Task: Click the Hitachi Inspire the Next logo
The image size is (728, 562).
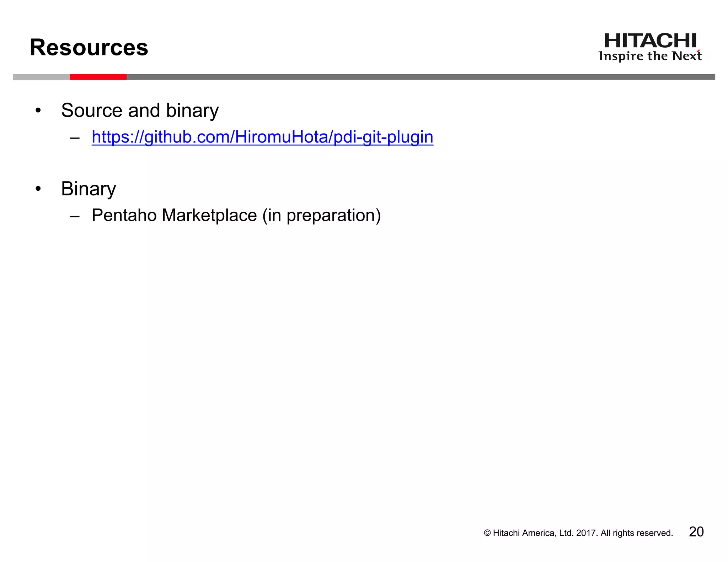Action: [x=650, y=47]
